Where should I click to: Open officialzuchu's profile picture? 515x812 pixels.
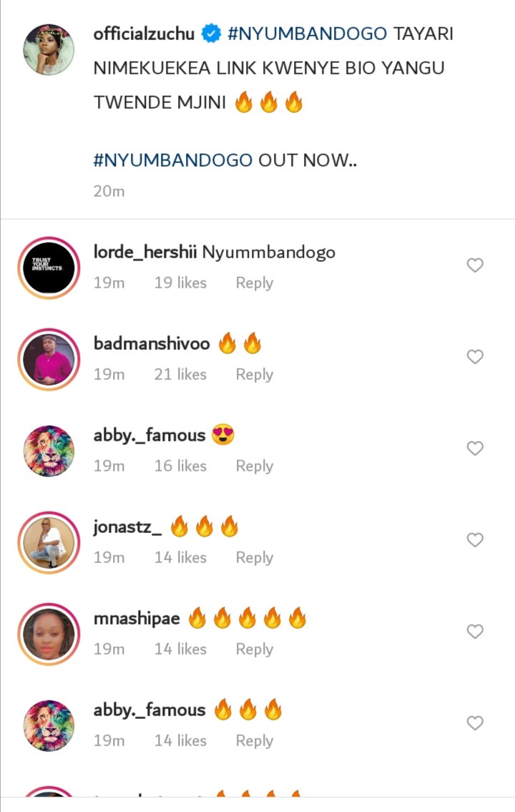49,49
